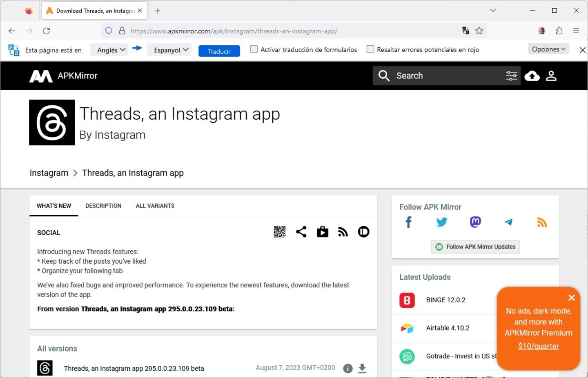Follow APKMirror on Twitter
This screenshot has height=378, width=588.
click(442, 222)
